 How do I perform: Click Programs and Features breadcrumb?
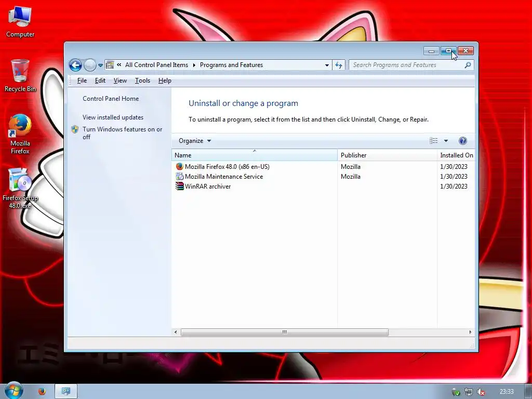click(x=231, y=65)
